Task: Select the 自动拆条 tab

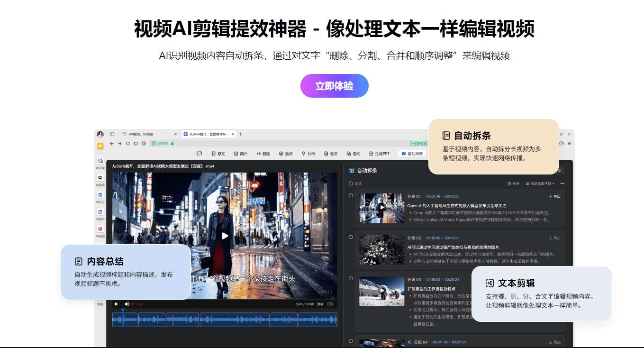Action: click(x=412, y=154)
